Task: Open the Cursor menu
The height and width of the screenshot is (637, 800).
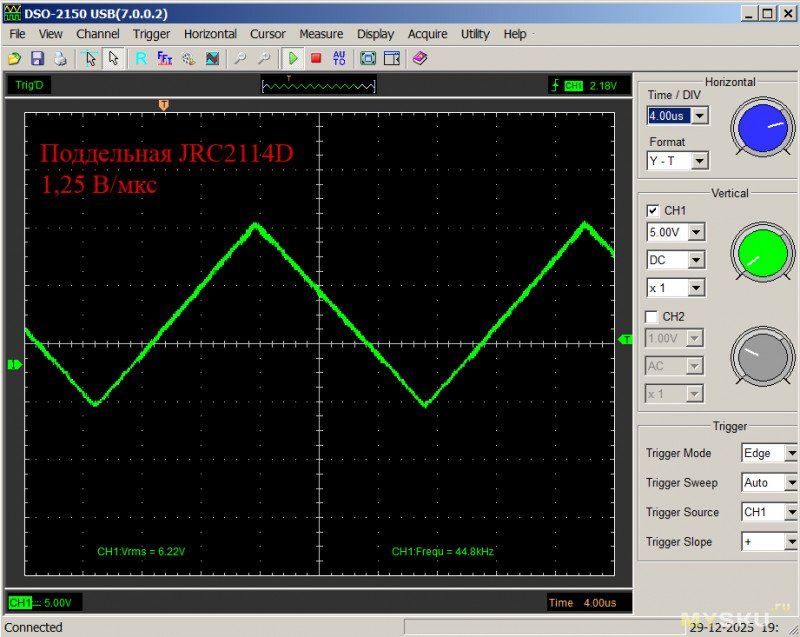Action: [267, 34]
